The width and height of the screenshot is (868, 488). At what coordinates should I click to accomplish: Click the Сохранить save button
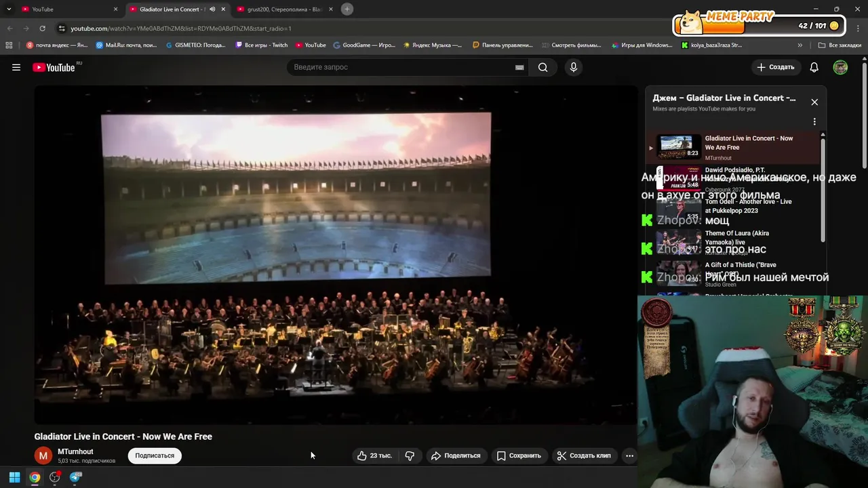tap(519, 455)
